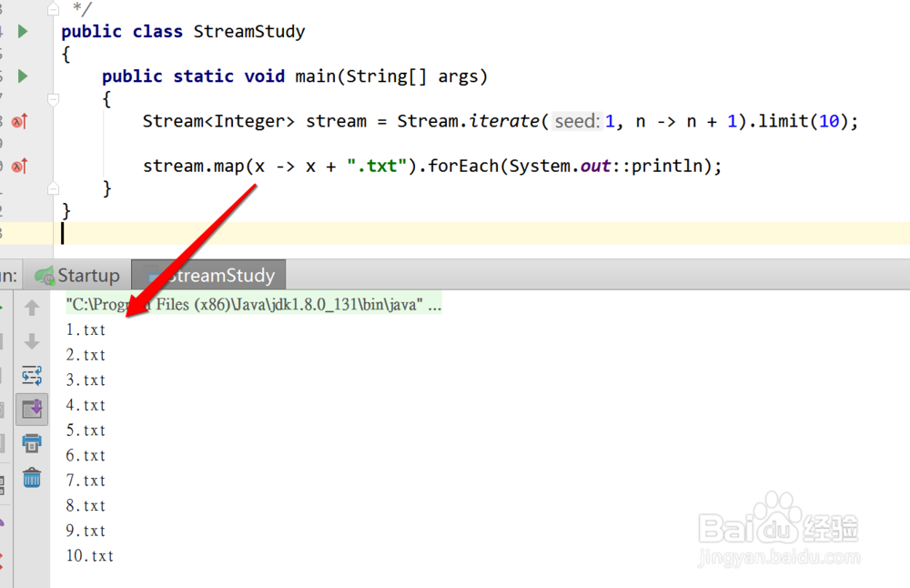Select the 10.txt output line
This screenshot has width=910, height=588.
[89, 555]
